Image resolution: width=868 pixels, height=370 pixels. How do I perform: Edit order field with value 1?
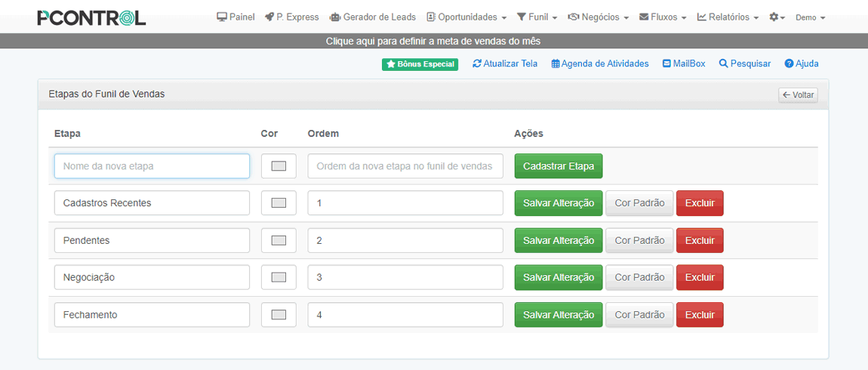(x=405, y=203)
